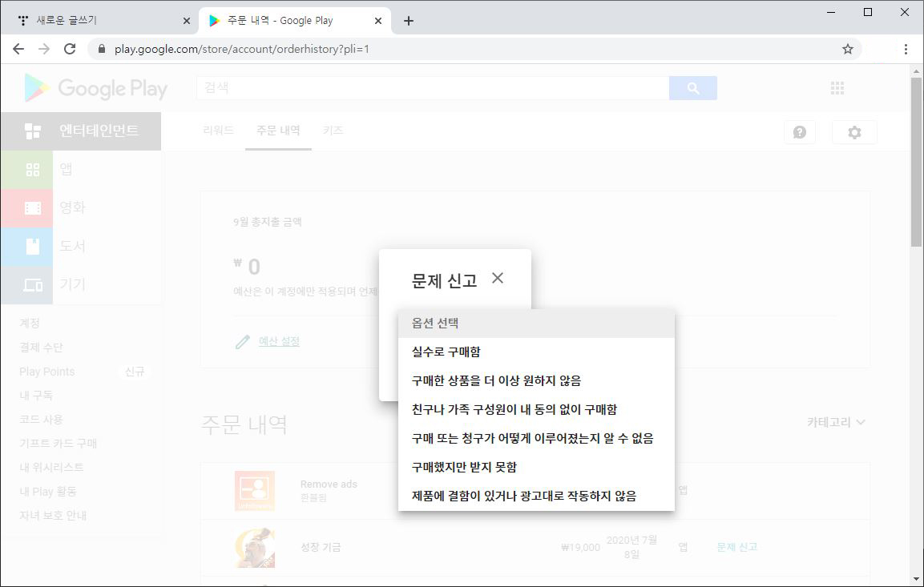Viewport: 924px width, 587px height.
Task: Open 내 위시리스트 in the sidebar
Action: pos(51,467)
